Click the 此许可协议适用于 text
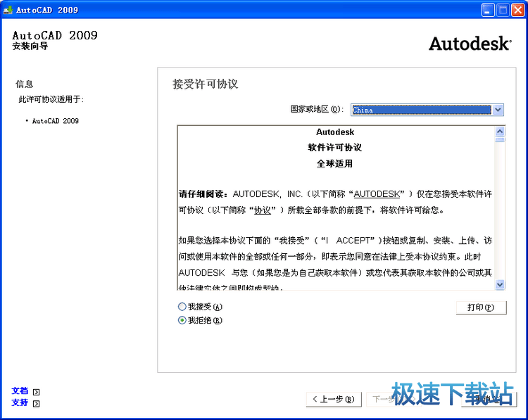 pyautogui.click(x=51, y=99)
